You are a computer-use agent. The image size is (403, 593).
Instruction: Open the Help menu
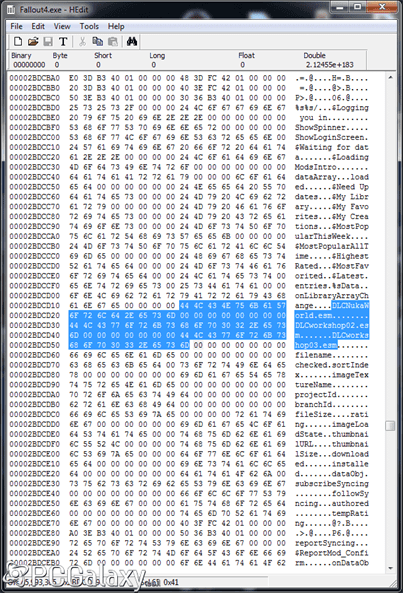point(116,26)
